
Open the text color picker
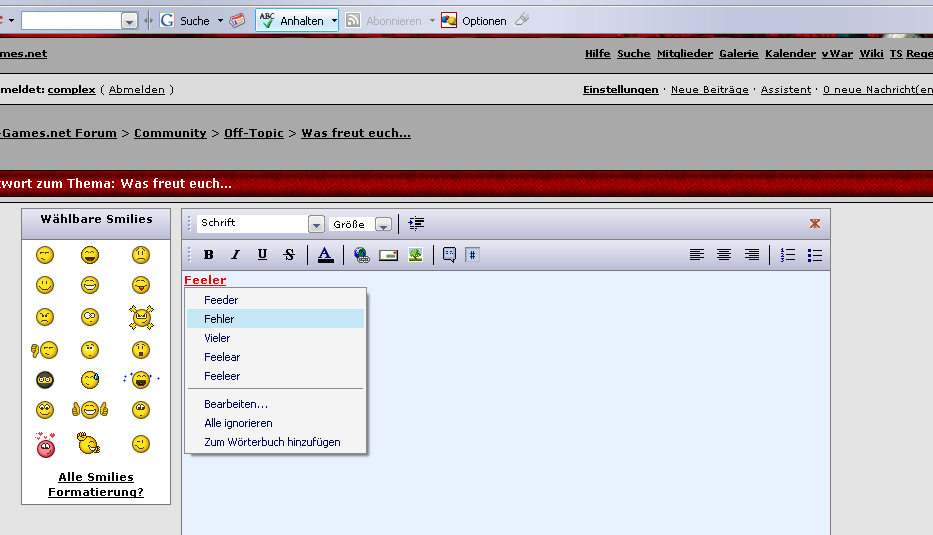point(325,255)
